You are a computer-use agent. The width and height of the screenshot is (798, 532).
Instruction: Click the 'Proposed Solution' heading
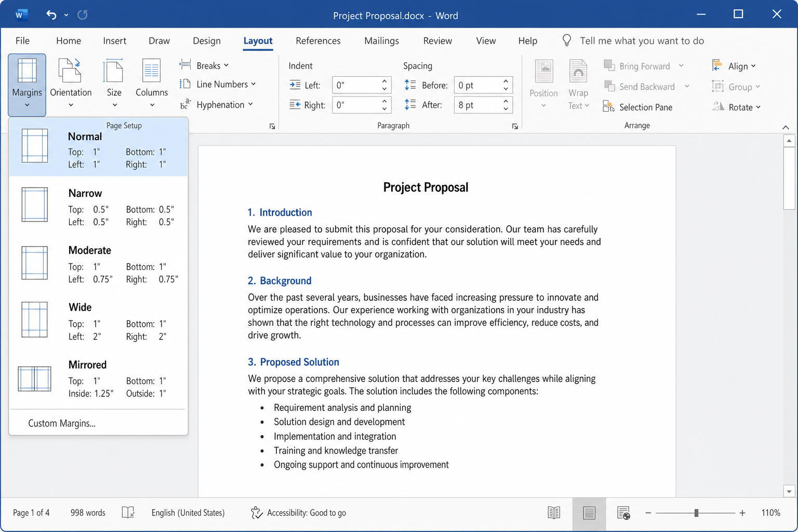click(x=299, y=362)
